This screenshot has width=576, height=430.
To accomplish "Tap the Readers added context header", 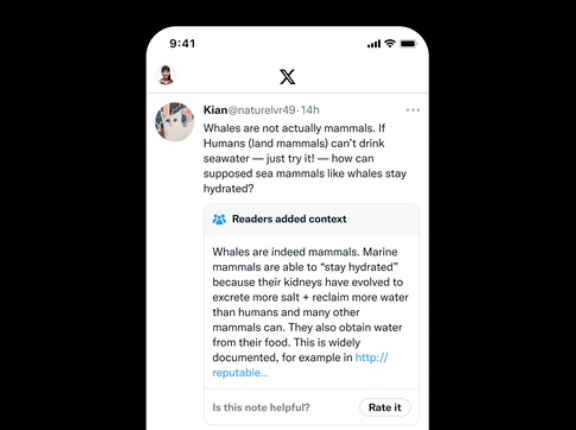I will (x=312, y=219).
